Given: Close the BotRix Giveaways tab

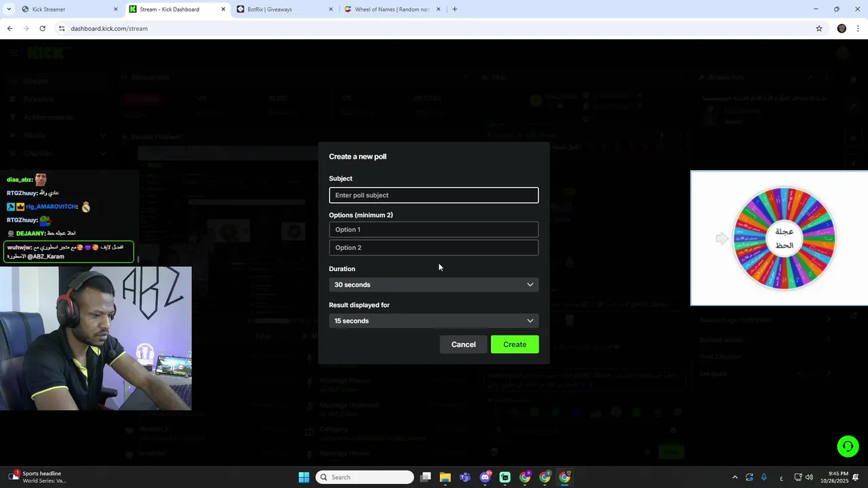Looking at the screenshot, I should 331,9.
